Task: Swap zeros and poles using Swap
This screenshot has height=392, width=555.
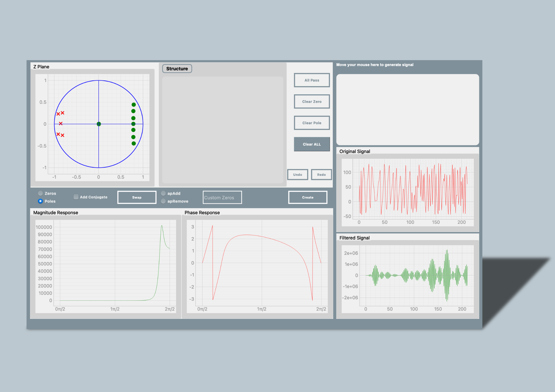Action: (x=137, y=197)
